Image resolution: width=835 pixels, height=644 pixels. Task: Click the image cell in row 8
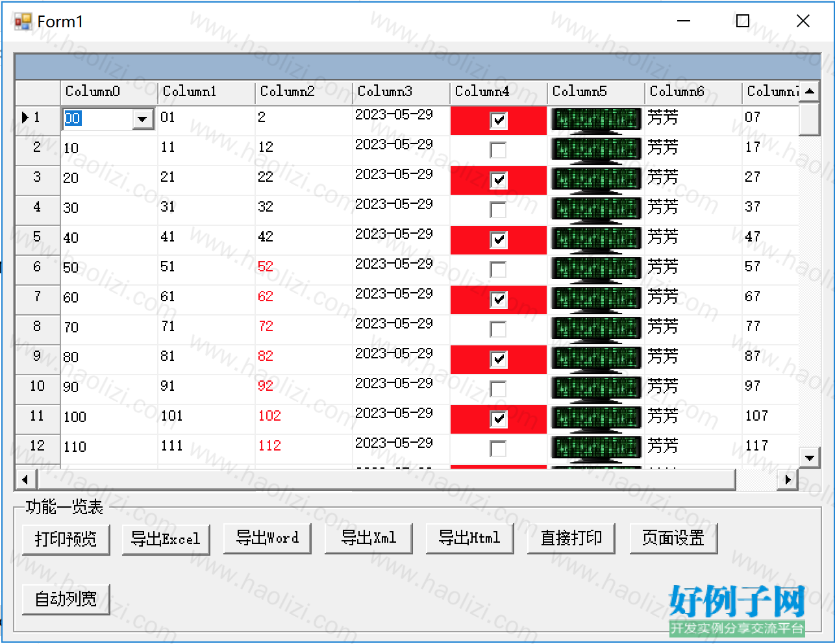(x=596, y=329)
